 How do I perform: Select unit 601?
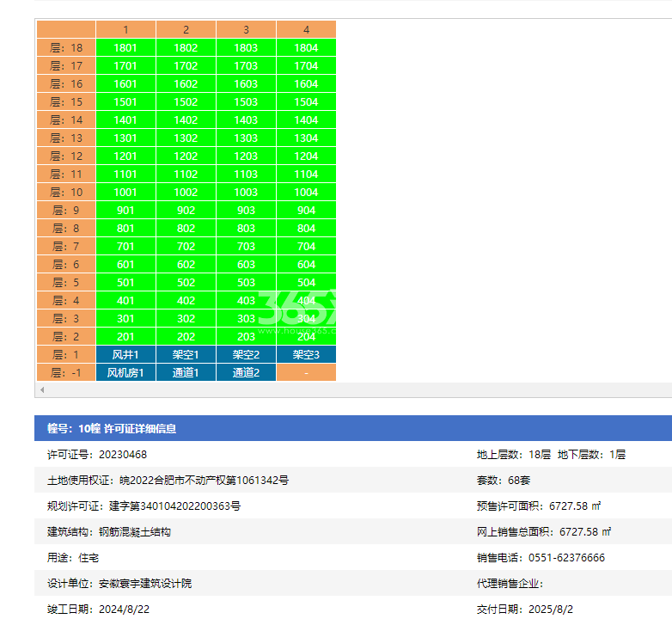click(x=125, y=264)
